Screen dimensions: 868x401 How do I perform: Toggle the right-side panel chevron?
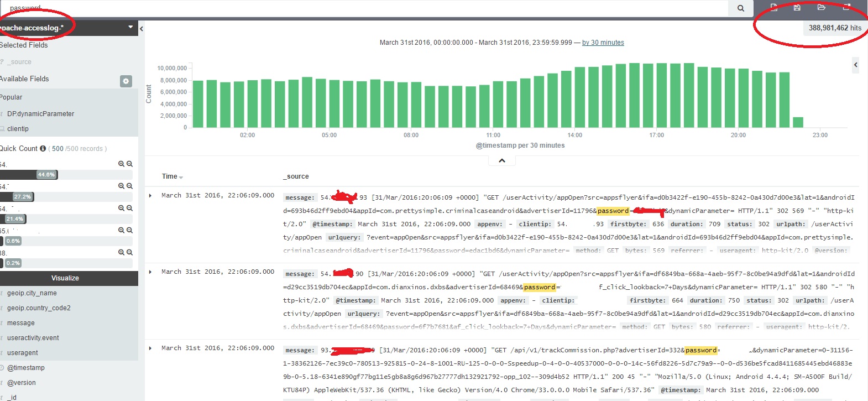855,65
